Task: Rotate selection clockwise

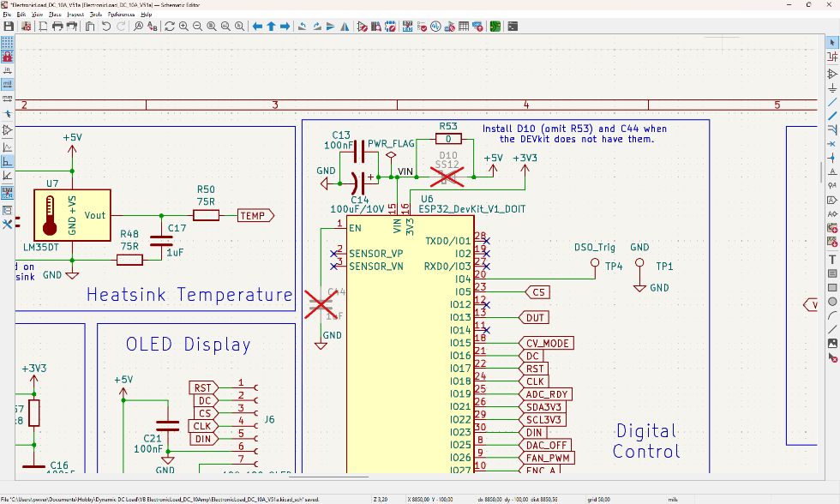Action: point(316,27)
